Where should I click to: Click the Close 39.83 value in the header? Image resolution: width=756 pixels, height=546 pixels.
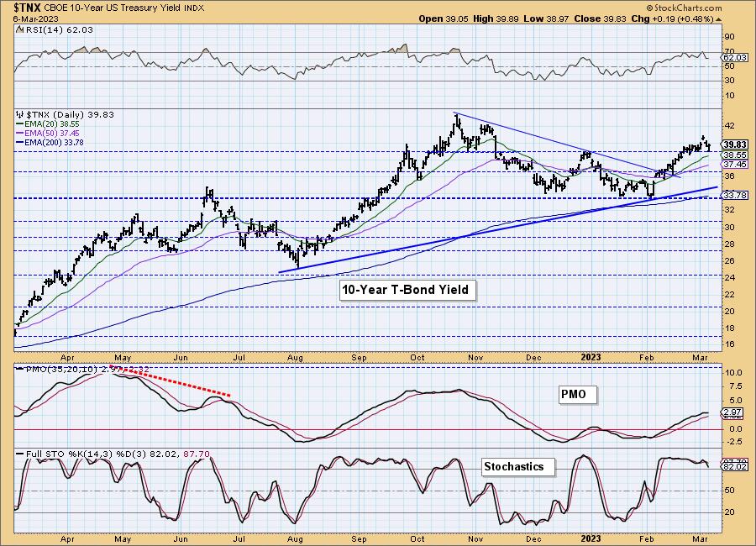(x=601, y=18)
